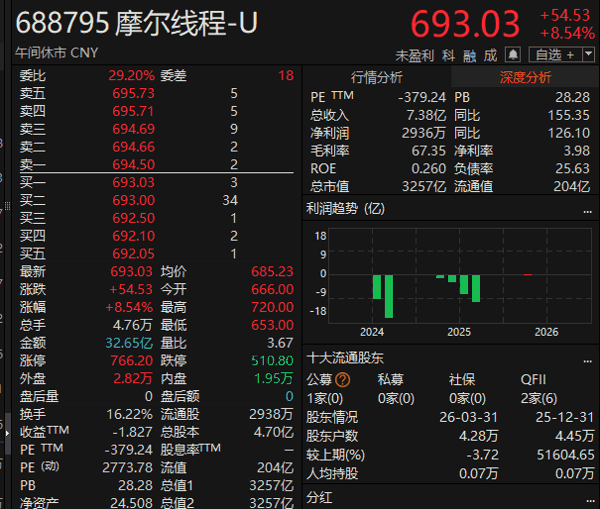600x509 pixels.
Task: Select the 私募 shareholder category
Action: pyautogui.click(x=389, y=380)
